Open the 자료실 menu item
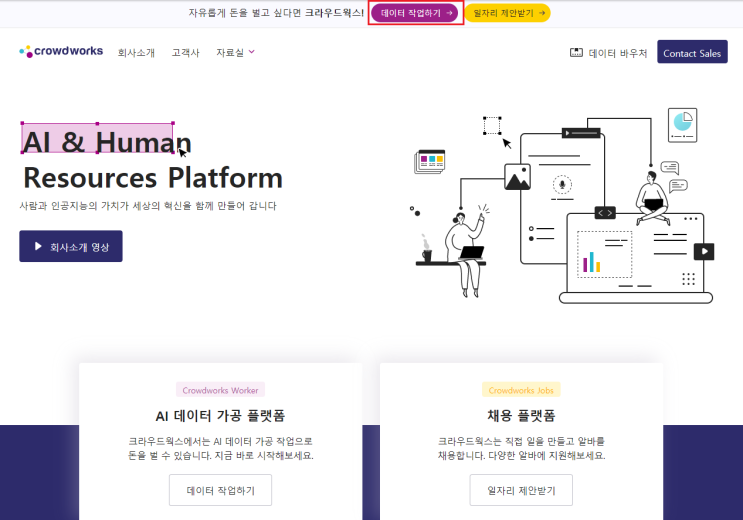The width and height of the screenshot is (743, 520). click(230, 53)
